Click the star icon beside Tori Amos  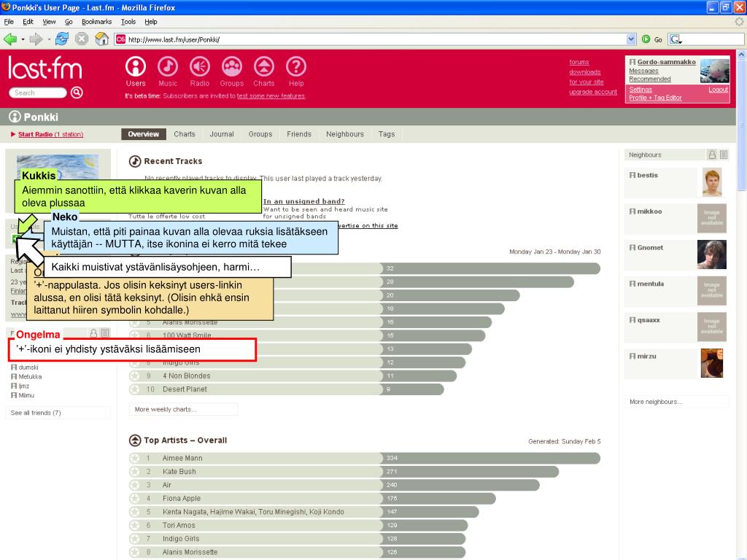tap(135, 525)
